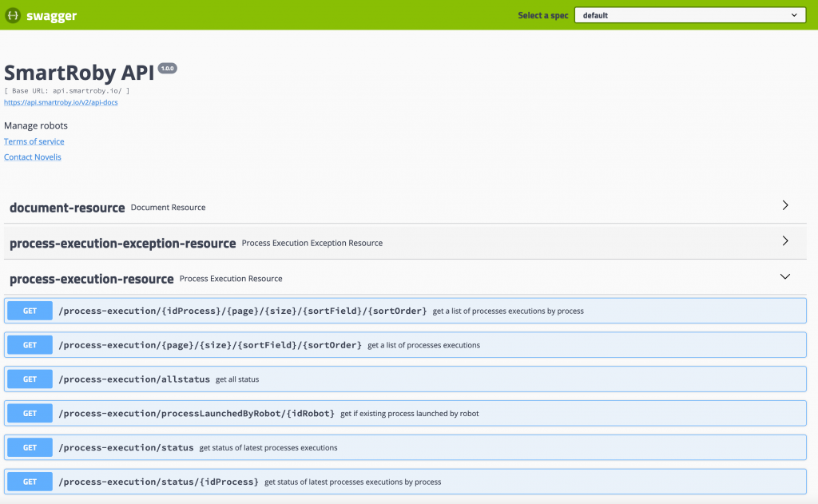Click the 'Document Resource' description text

168,207
